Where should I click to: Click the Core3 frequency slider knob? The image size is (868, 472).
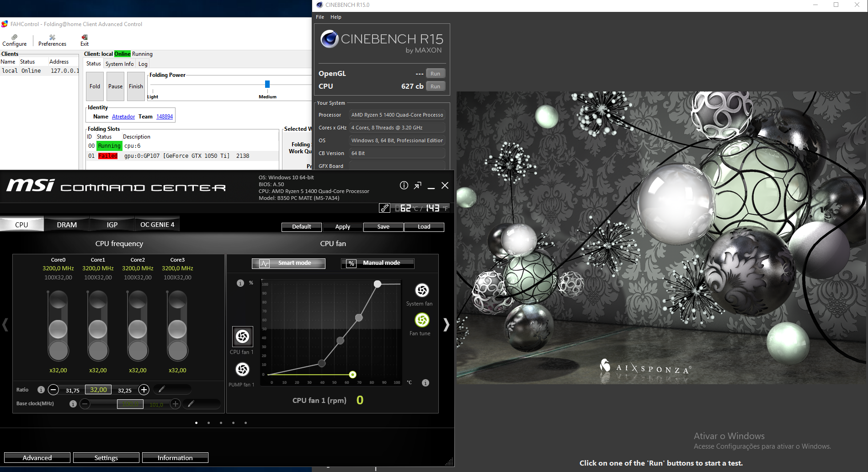click(177, 329)
